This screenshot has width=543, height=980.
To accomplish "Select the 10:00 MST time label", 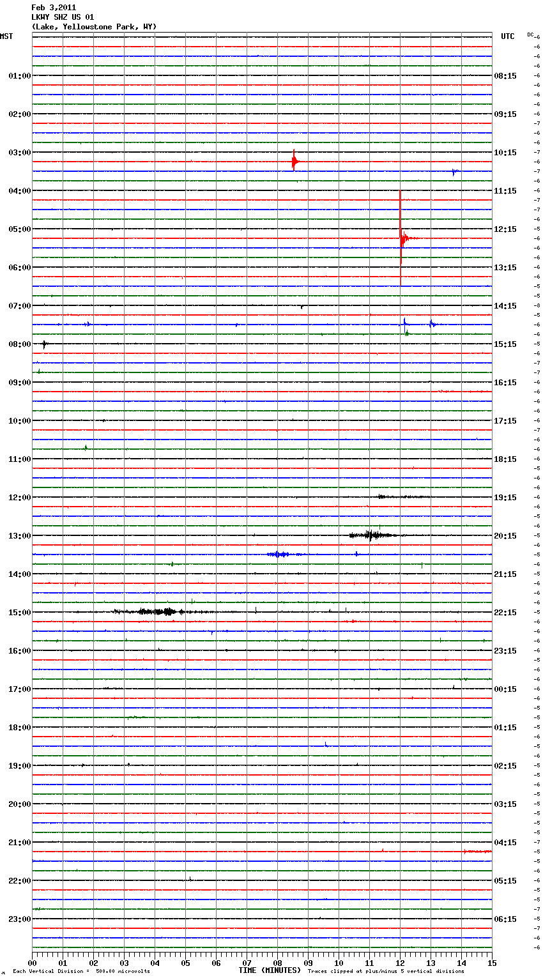I will 20,421.
